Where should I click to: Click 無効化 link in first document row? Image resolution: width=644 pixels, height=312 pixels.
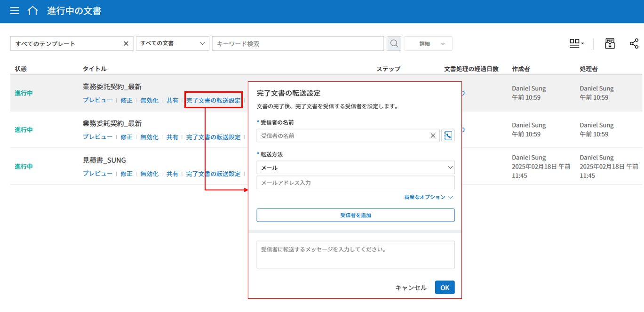coord(149,100)
